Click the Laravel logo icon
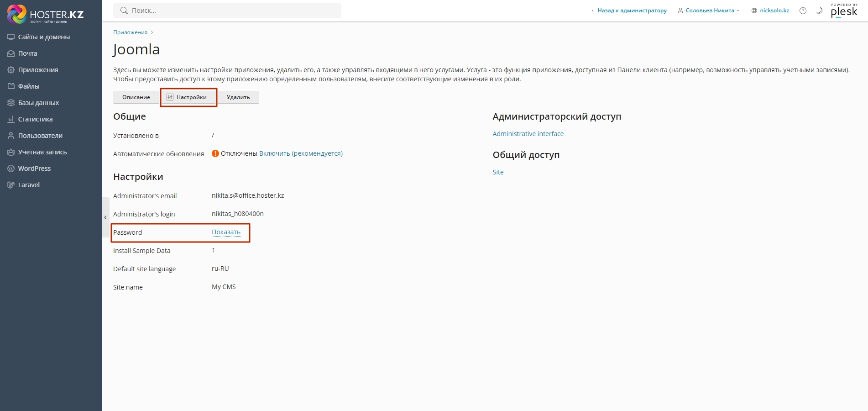 point(11,185)
